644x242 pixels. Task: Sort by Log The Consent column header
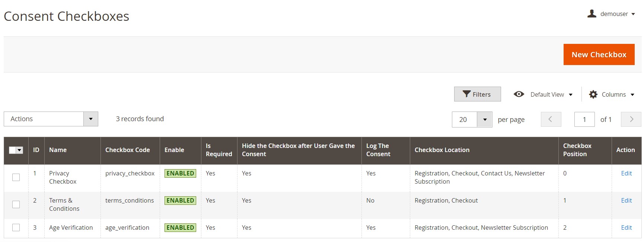click(386, 150)
